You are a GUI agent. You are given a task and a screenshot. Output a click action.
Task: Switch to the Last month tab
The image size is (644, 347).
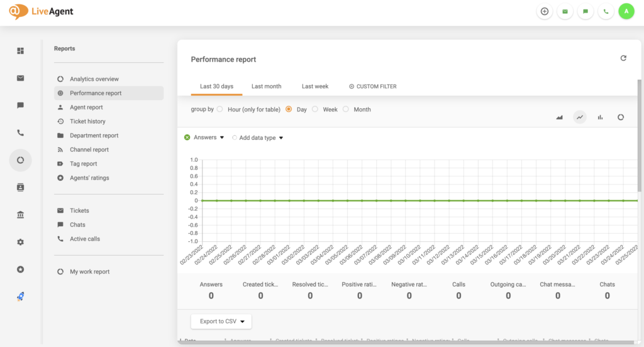[266, 86]
